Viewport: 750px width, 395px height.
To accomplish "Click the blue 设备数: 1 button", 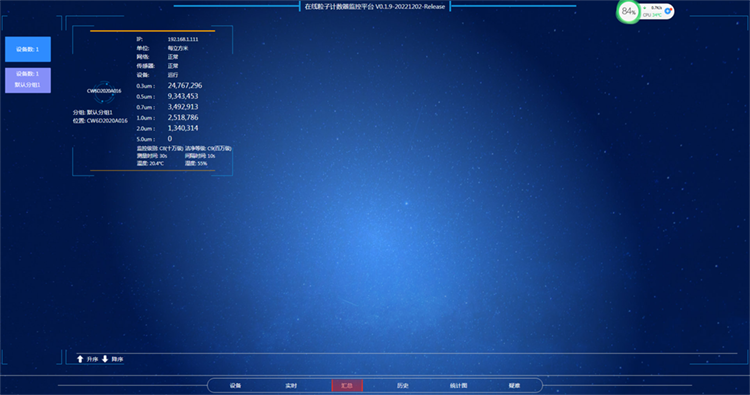I will [x=28, y=49].
